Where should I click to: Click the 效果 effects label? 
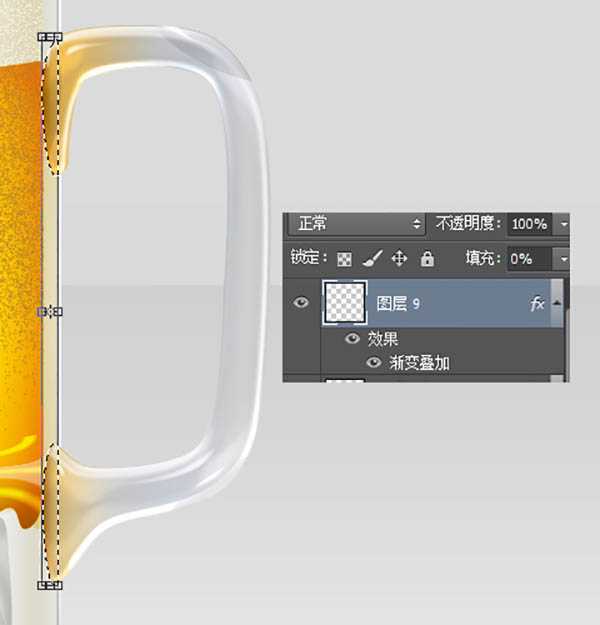(x=383, y=339)
